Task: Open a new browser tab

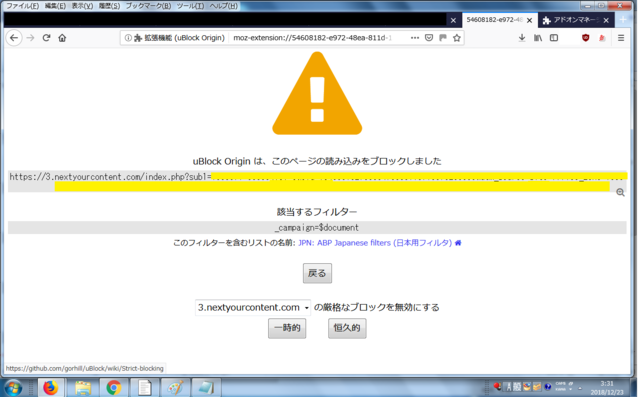Action: [x=623, y=20]
